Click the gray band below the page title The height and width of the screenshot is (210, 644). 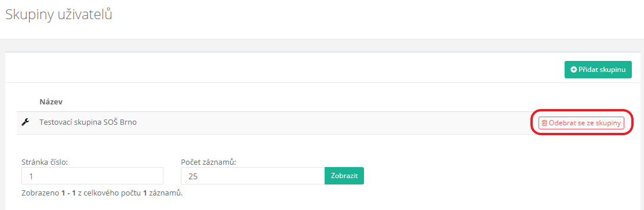point(322,45)
